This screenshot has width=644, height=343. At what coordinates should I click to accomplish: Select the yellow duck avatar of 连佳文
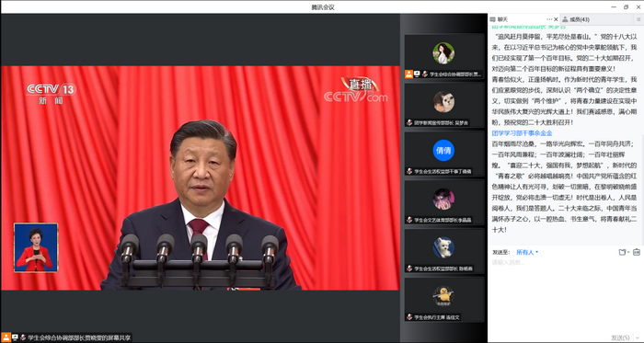pos(443,296)
